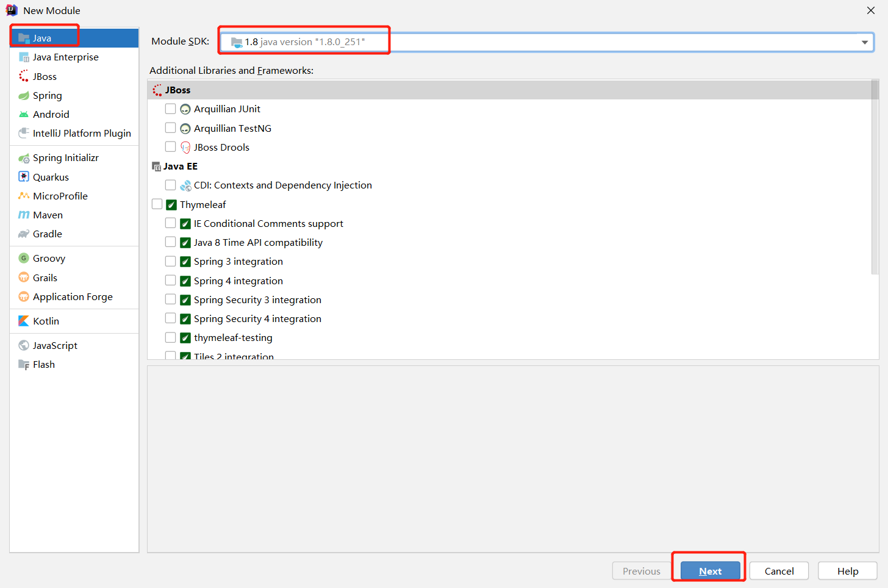Screen dimensions: 888x588
Task: Choose the JavaScript globe icon
Action: [x=24, y=346]
